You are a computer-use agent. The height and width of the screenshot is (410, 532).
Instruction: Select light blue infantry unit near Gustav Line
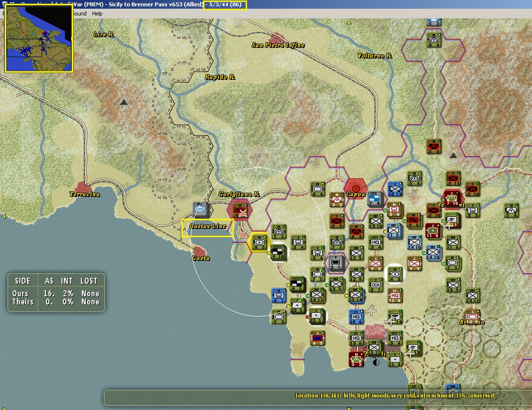pos(200,210)
